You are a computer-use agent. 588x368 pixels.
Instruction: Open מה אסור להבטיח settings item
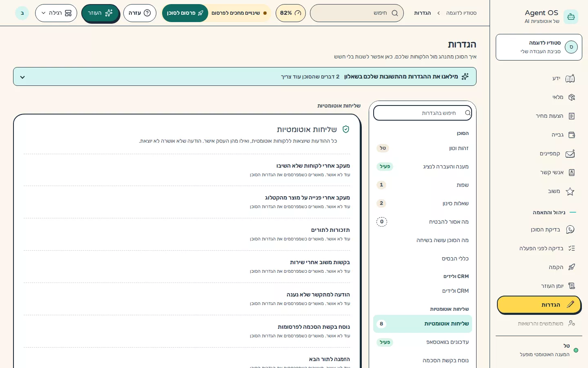point(423,222)
